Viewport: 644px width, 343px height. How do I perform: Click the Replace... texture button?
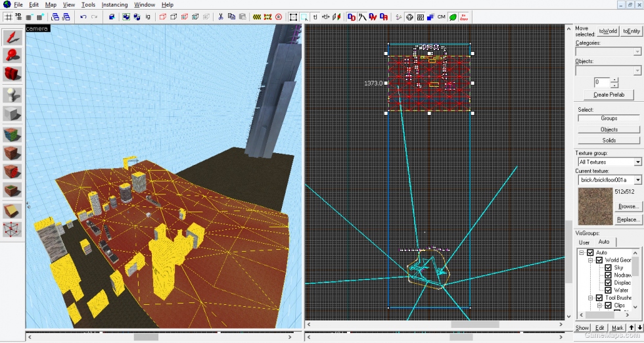pyautogui.click(x=628, y=219)
